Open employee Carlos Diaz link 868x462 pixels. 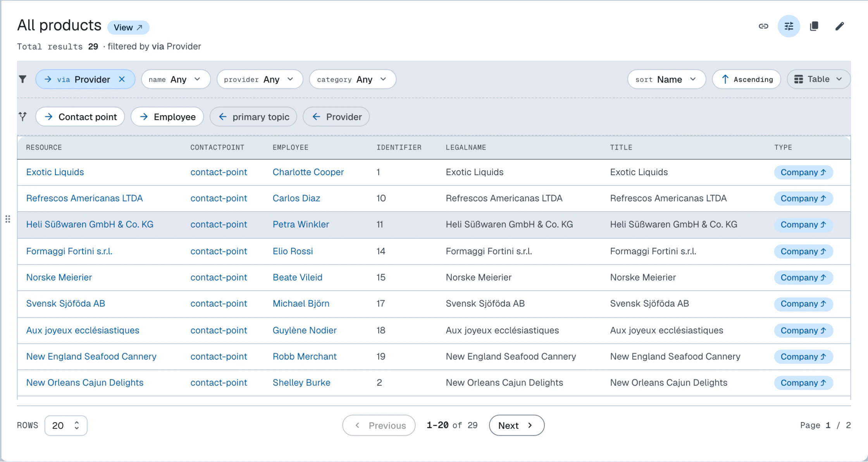pyautogui.click(x=296, y=198)
